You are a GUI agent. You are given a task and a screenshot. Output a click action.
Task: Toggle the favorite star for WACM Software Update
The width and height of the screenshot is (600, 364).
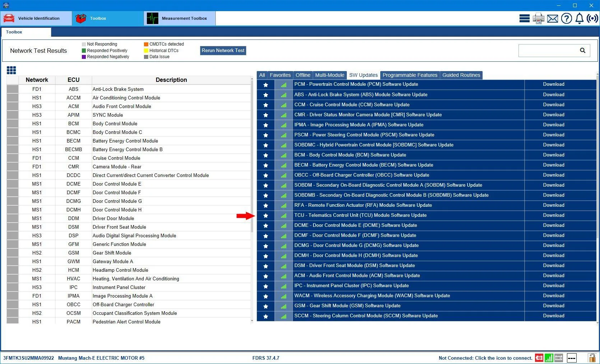(x=266, y=296)
